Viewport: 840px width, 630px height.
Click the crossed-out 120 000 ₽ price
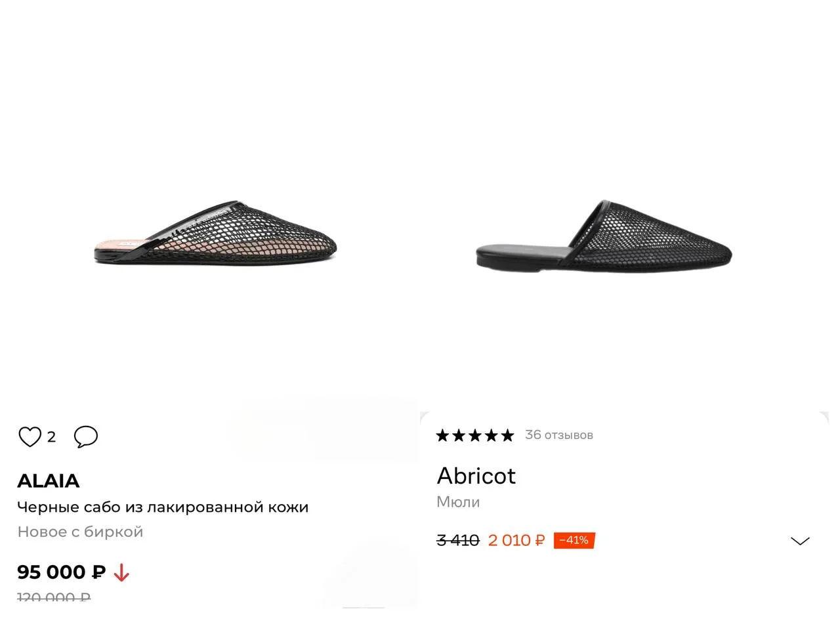pyautogui.click(x=54, y=598)
